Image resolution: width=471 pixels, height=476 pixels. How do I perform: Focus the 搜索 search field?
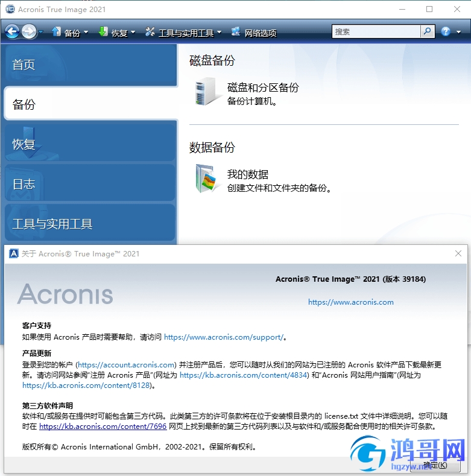pos(376,31)
